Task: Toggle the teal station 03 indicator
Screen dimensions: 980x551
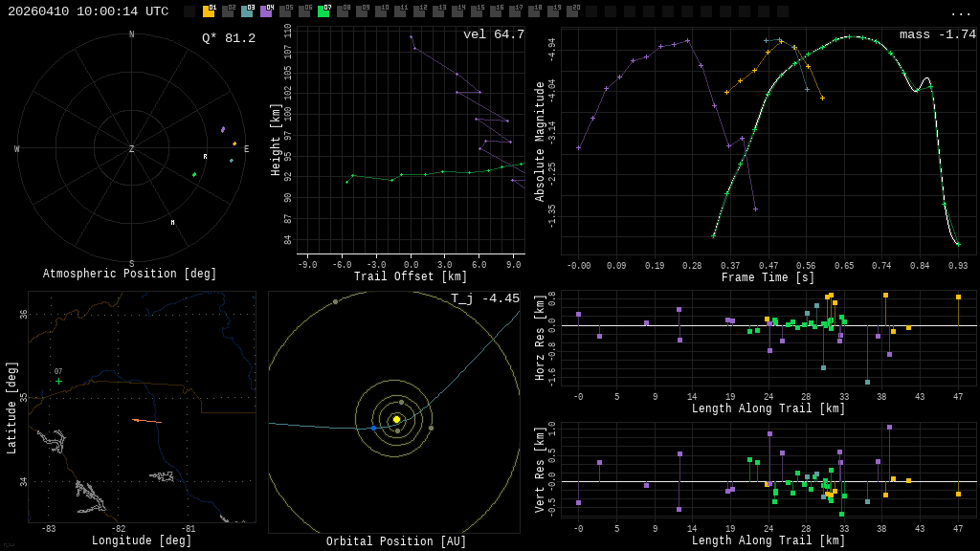Action: (x=247, y=11)
